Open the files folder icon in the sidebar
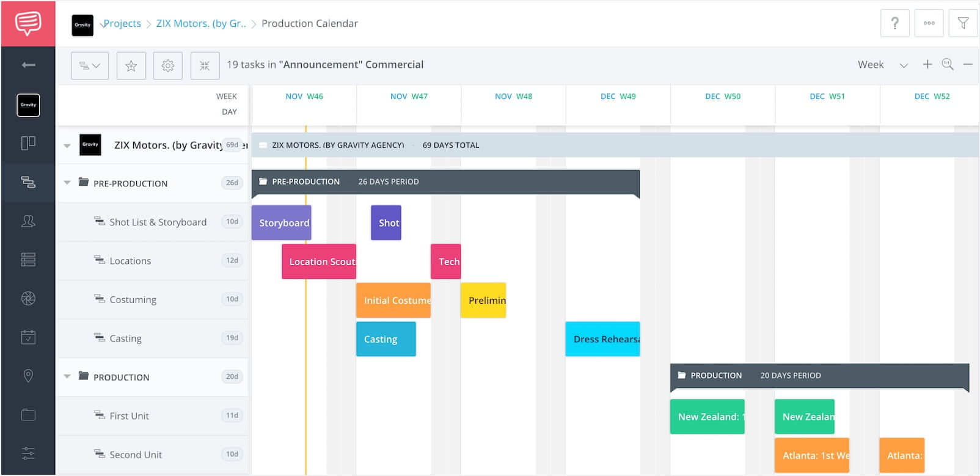Screen dimensions: 980x476 point(28,415)
